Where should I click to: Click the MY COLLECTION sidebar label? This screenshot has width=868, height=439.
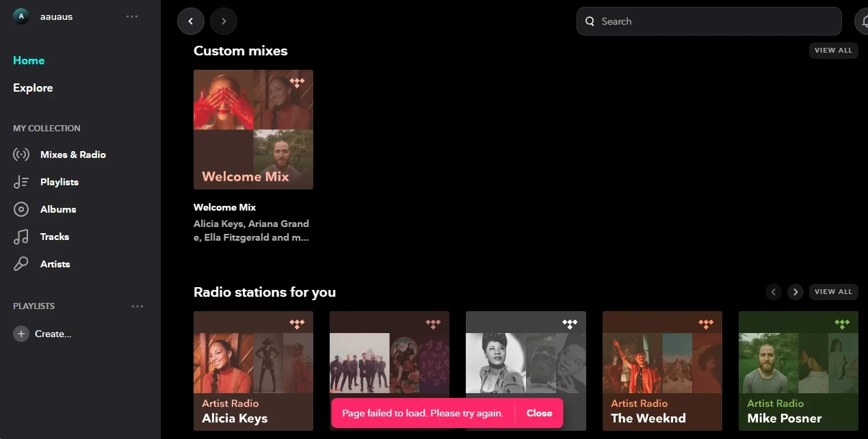pyautogui.click(x=47, y=128)
